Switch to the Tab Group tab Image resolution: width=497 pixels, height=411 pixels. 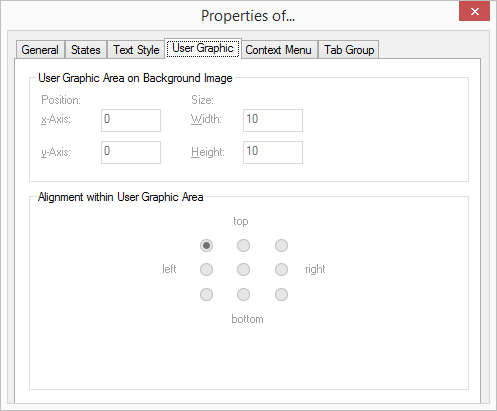click(349, 50)
